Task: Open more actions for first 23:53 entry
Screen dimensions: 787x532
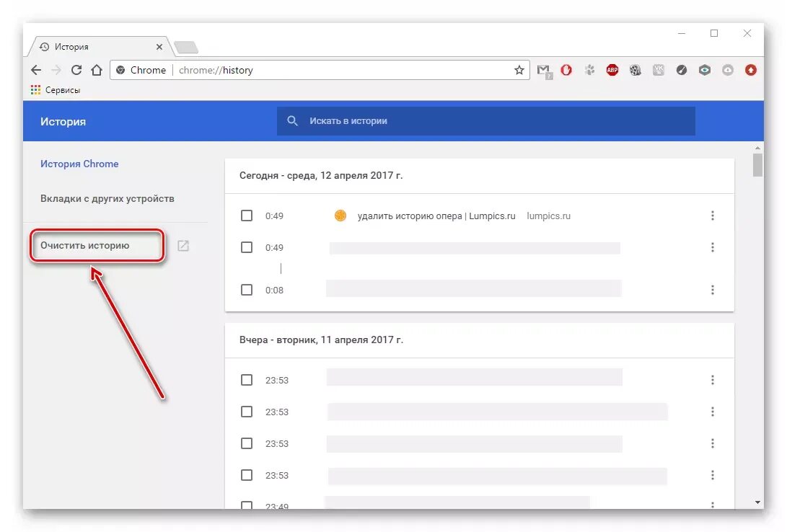Action: point(712,380)
